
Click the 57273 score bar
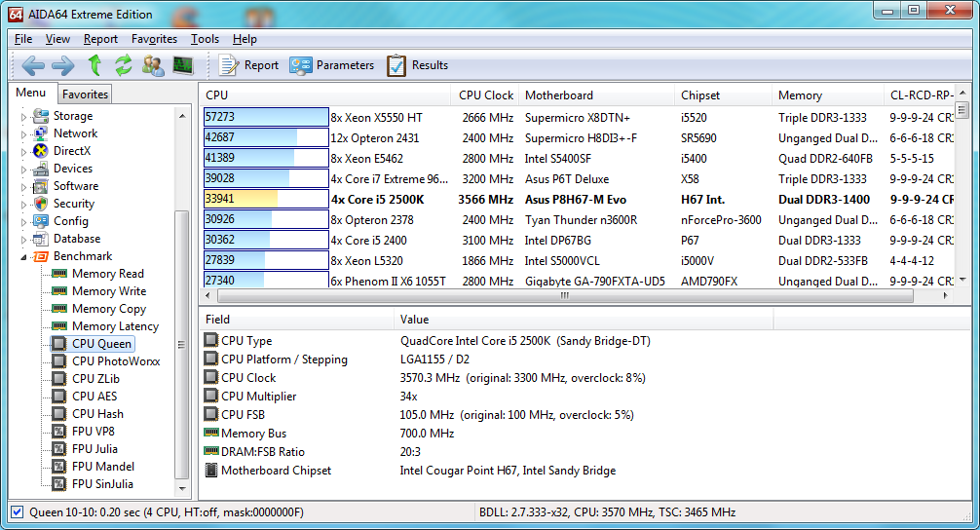[x=266, y=117]
